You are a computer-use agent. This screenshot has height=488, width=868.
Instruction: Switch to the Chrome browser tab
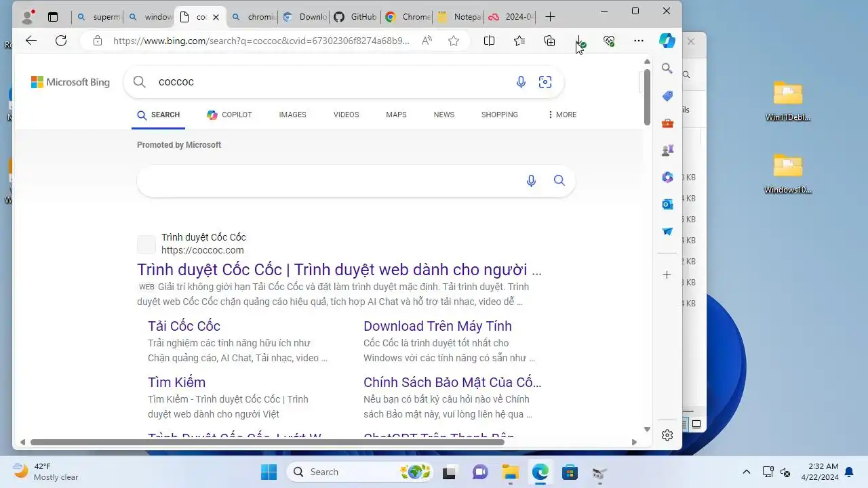[x=408, y=17]
